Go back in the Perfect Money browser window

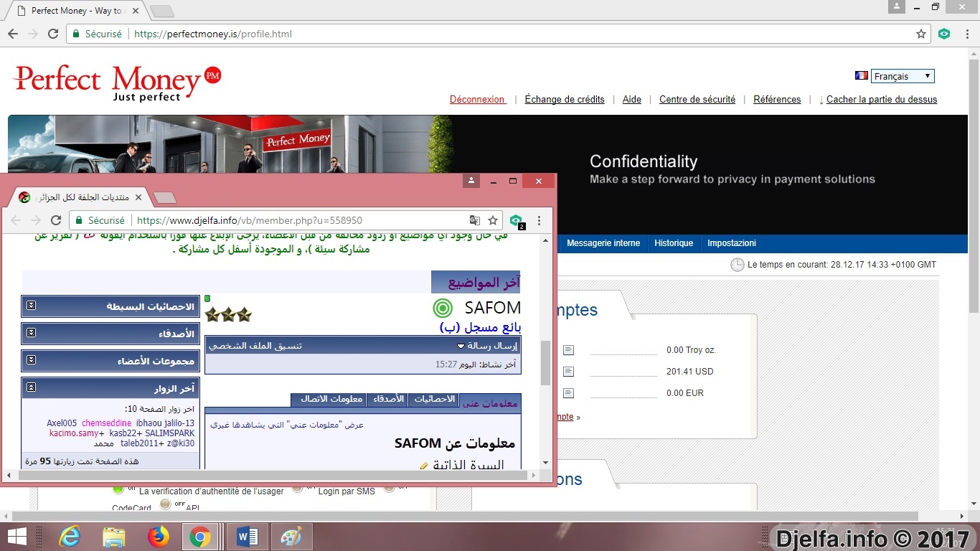pyautogui.click(x=13, y=34)
